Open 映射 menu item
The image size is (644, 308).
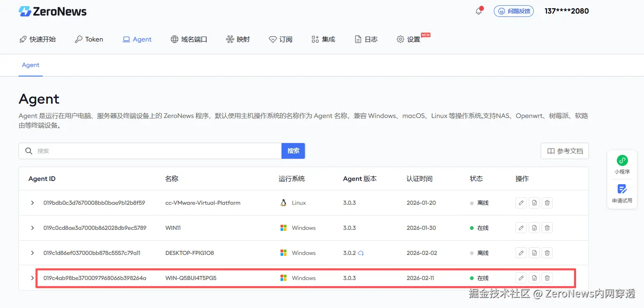click(238, 39)
